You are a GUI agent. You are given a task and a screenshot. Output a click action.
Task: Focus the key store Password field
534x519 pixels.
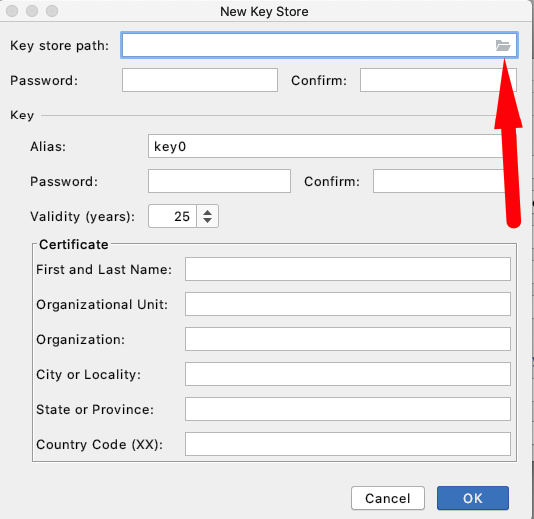[x=200, y=80]
